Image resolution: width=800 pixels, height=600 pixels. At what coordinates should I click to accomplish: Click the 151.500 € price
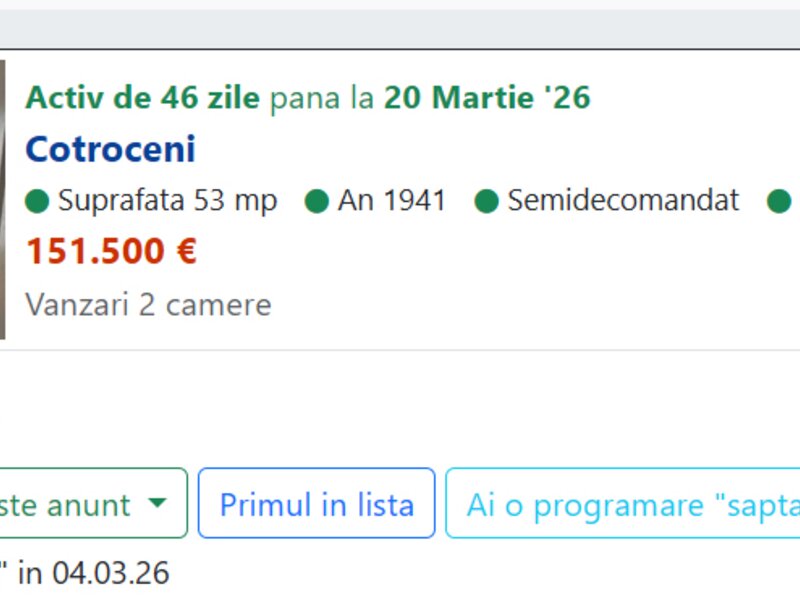[x=111, y=252]
